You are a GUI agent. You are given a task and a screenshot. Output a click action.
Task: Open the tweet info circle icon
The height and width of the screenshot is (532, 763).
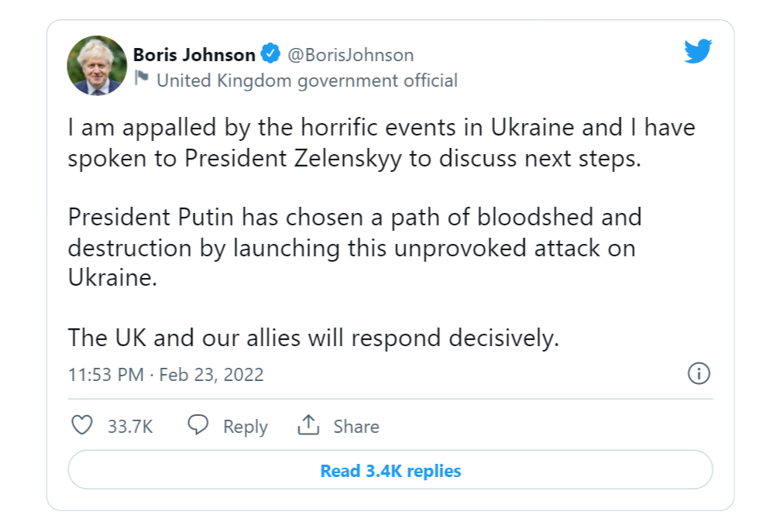pyautogui.click(x=699, y=373)
